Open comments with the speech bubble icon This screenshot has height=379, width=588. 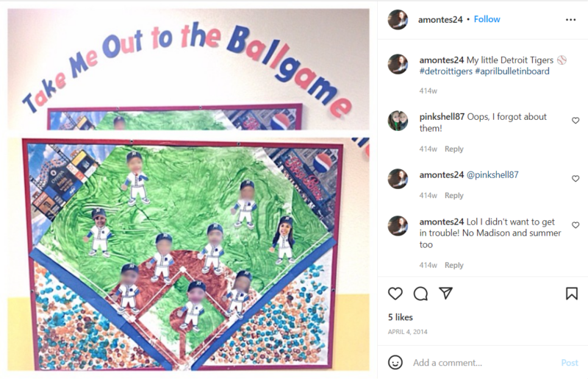(420, 294)
